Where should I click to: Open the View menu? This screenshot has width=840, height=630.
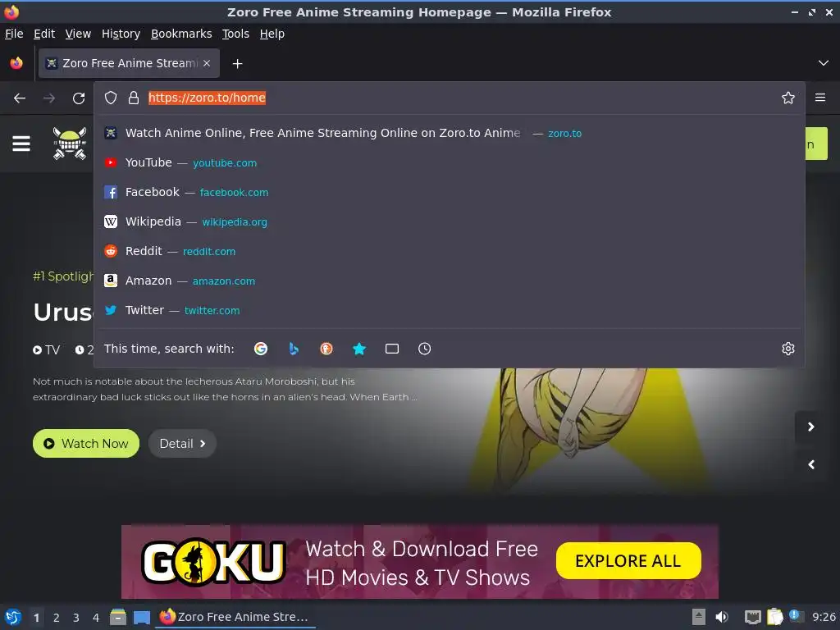tap(78, 34)
